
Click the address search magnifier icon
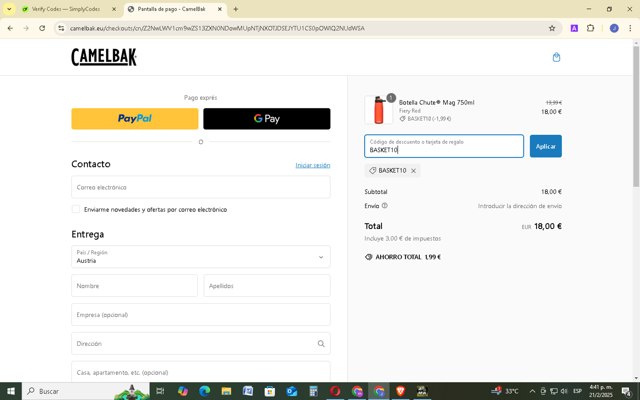click(321, 344)
